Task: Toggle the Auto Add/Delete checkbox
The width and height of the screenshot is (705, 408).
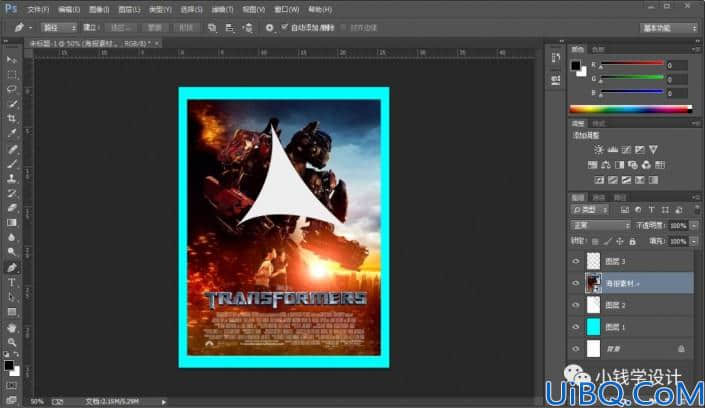Action: tap(285, 27)
